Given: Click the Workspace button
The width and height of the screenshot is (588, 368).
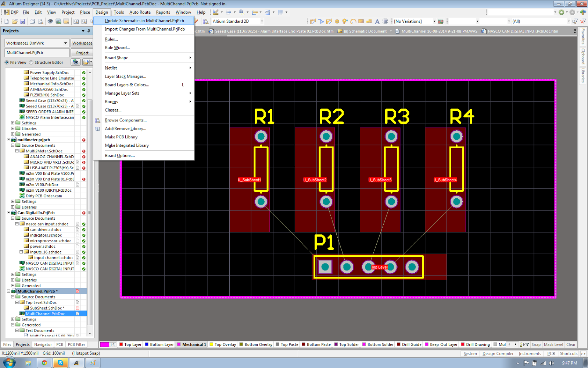Looking at the screenshot, I should pyautogui.click(x=82, y=43).
